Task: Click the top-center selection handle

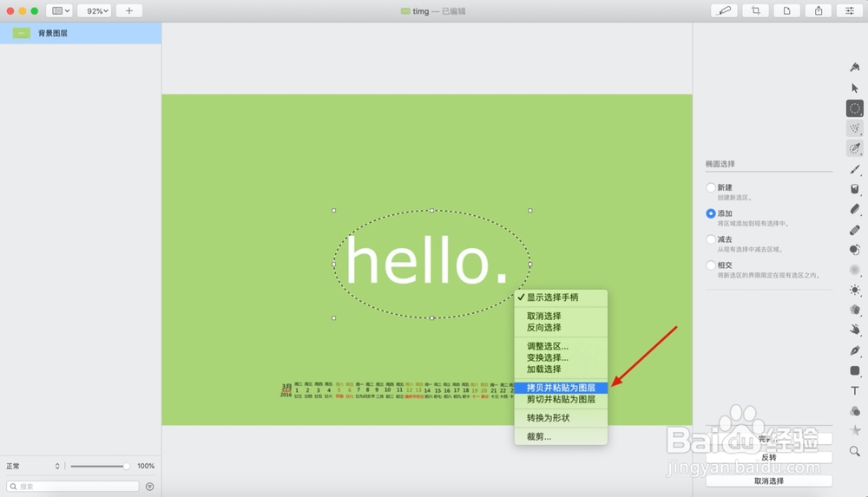Action: click(431, 210)
